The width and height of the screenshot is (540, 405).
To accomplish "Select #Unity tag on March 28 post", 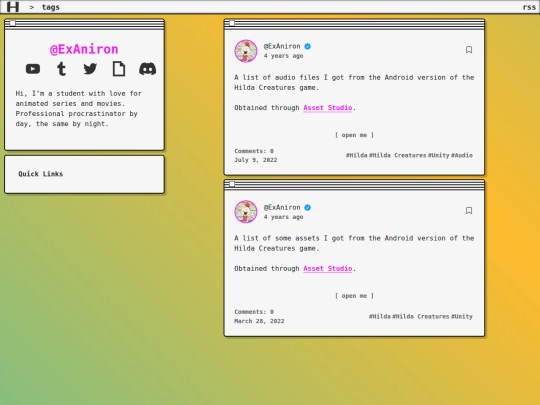I will coord(462,316).
